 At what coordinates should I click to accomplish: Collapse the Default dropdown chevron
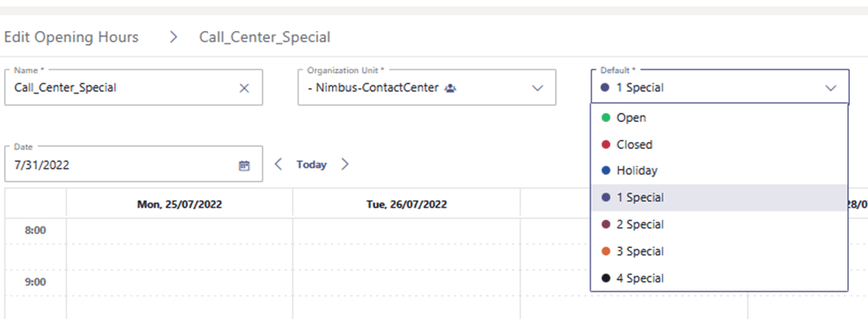click(831, 87)
